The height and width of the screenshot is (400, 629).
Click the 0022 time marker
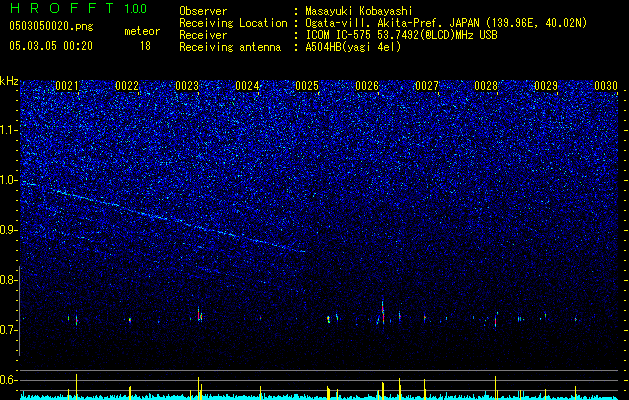tap(127, 86)
